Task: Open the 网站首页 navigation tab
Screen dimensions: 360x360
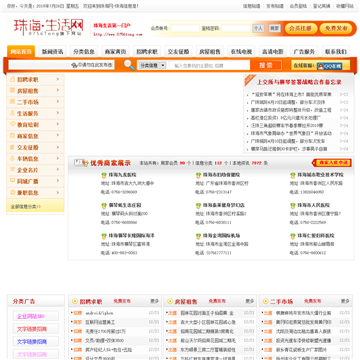Action: pyautogui.click(x=21, y=51)
